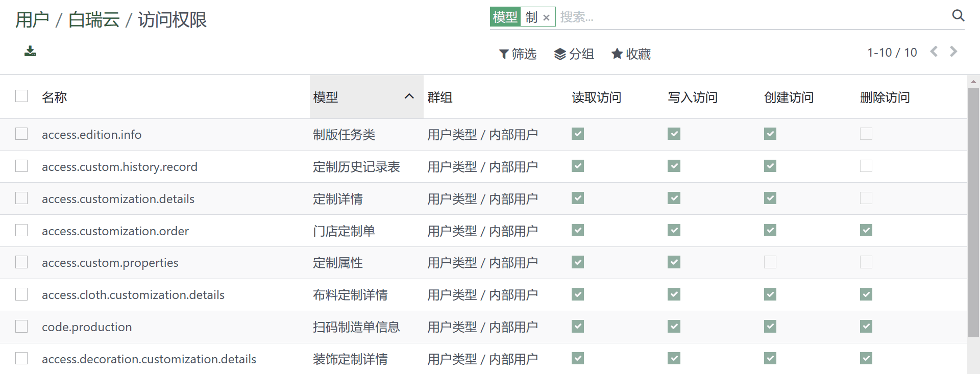980x374 pixels.
Task: Click the 1-10 / 10 pager counter
Action: tap(892, 53)
